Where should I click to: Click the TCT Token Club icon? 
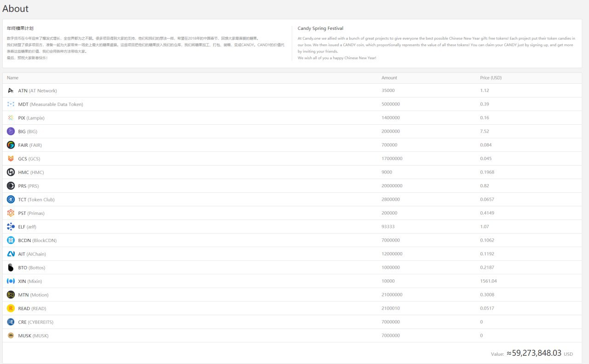pos(11,199)
